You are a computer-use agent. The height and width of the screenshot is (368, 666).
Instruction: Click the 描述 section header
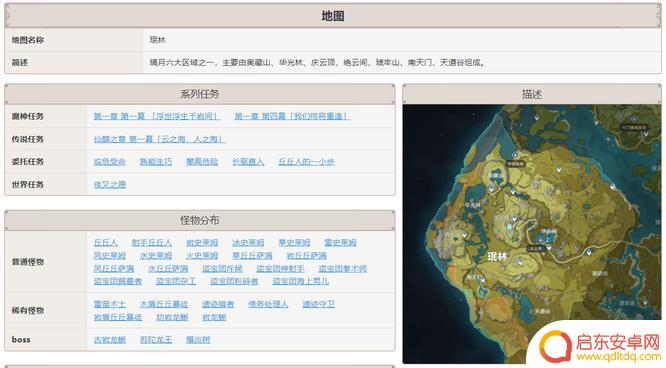[532, 94]
